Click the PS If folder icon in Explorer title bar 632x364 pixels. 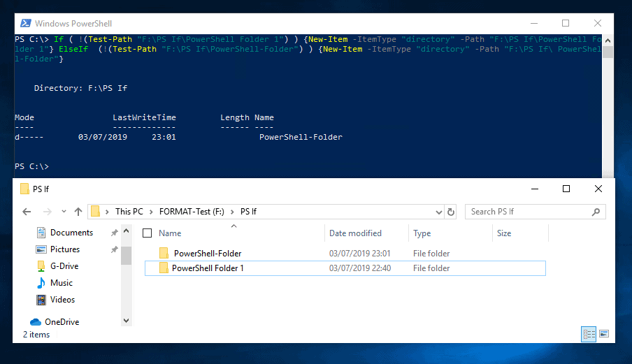24,189
